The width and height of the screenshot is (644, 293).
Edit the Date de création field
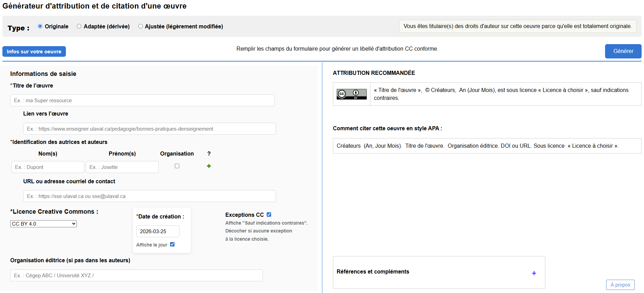157,231
